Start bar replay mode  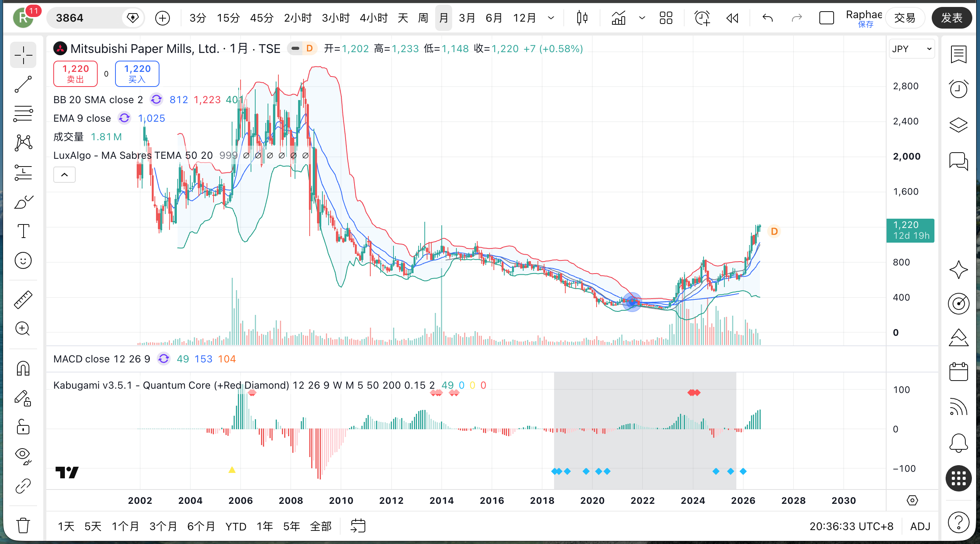(x=732, y=18)
